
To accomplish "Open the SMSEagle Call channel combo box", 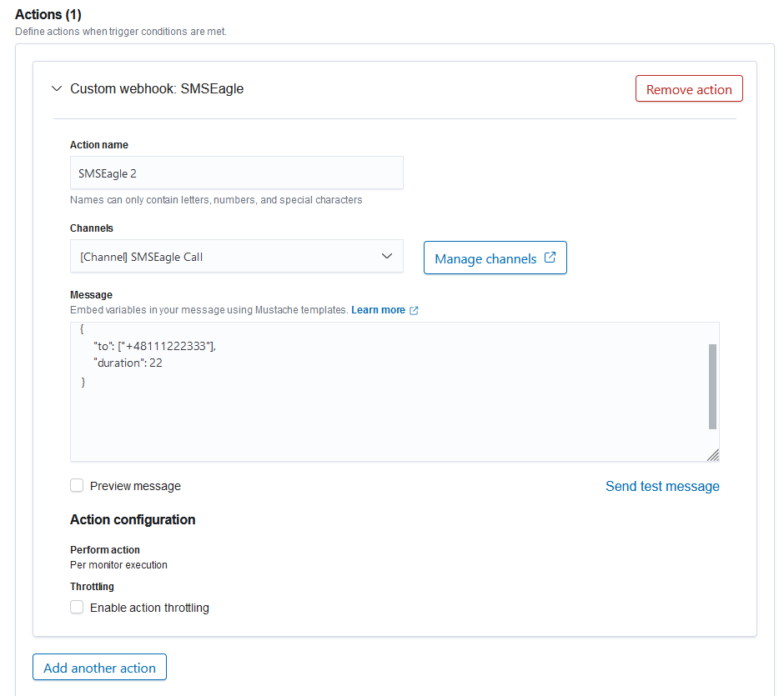I will tap(237, 257).
